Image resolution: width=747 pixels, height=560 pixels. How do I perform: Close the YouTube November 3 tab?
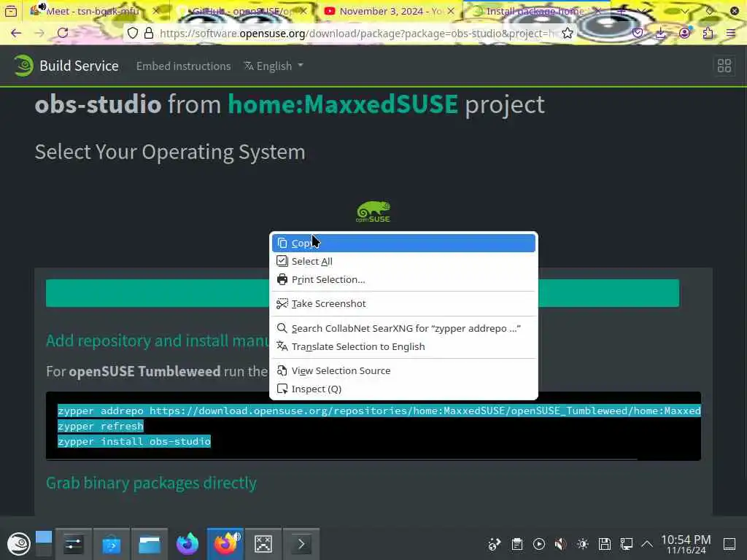(451, 11)
